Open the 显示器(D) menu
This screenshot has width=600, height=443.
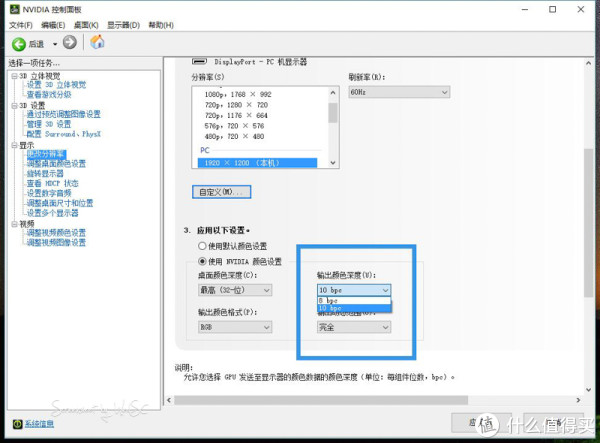tap(123, 25)
